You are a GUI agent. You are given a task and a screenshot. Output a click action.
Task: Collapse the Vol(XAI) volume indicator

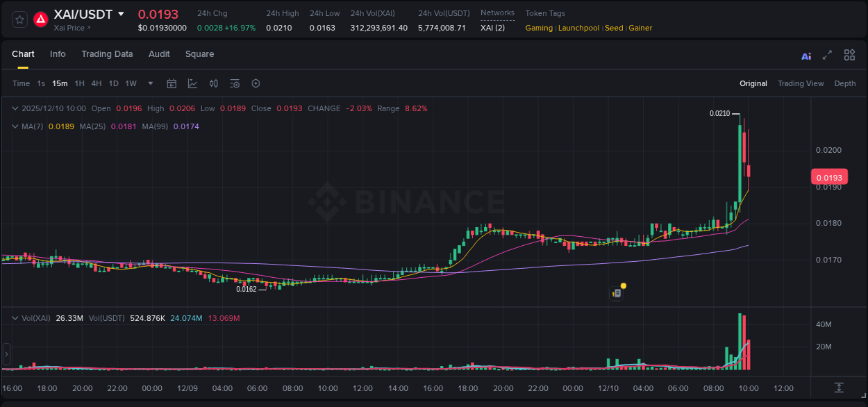(14, 317)
